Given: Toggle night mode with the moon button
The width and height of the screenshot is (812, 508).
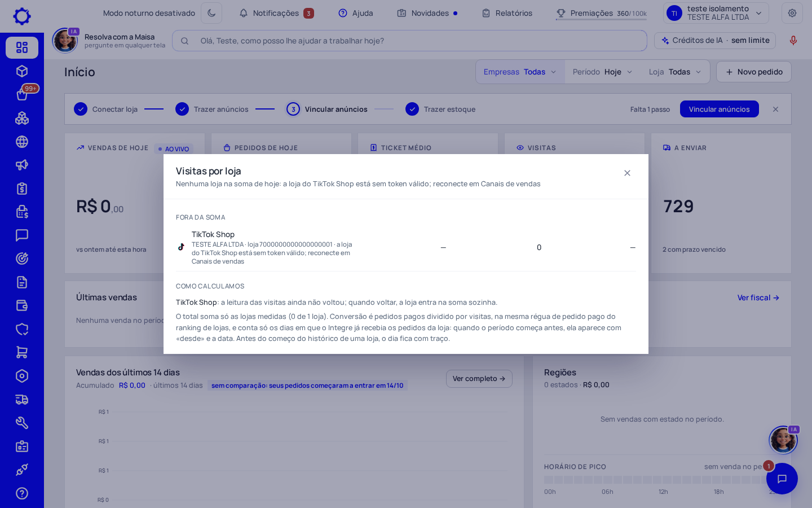Looking at the screenshot, I should [x=211, y=13].
